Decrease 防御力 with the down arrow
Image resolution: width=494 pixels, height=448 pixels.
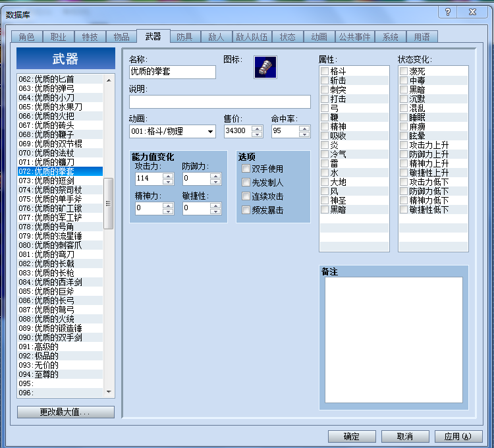pyautogui.click(x=215, y=182)
